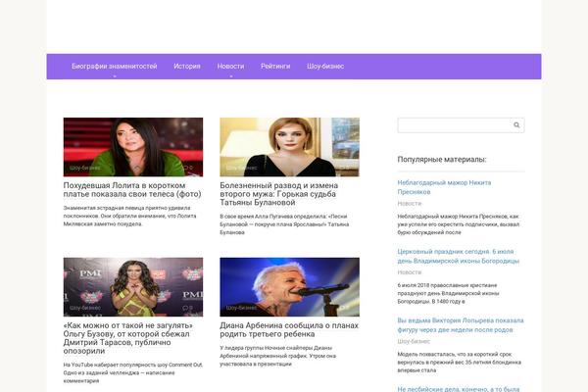Click the Лолита article thumbnail image
The height and width of the screenshot is (392, 588).
[x=133, y=147]
